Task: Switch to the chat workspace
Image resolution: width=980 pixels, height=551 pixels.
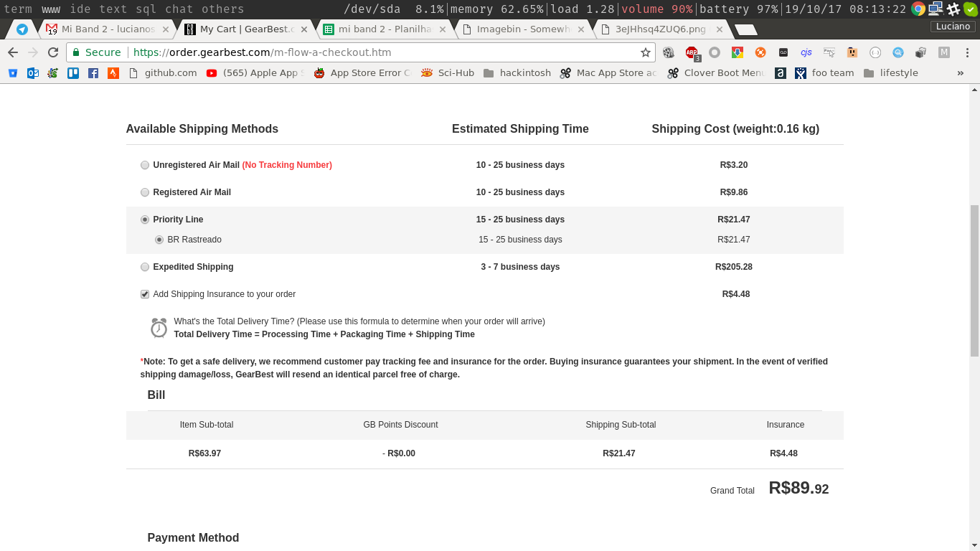Action: (x=179, y=9)
